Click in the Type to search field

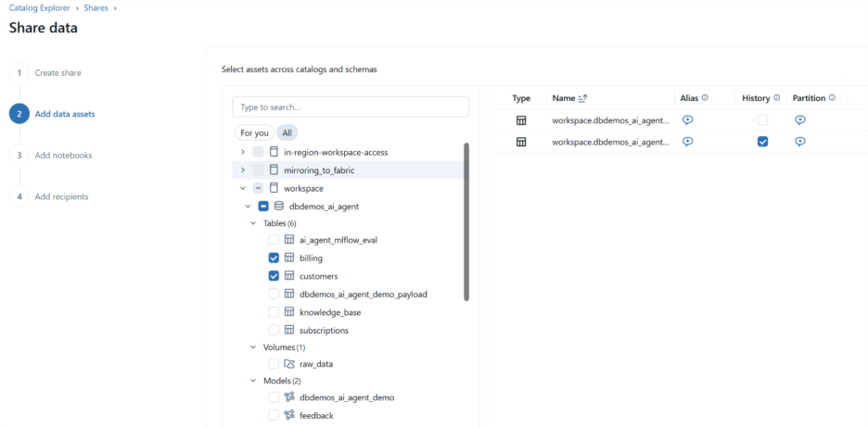coord(351,107)
